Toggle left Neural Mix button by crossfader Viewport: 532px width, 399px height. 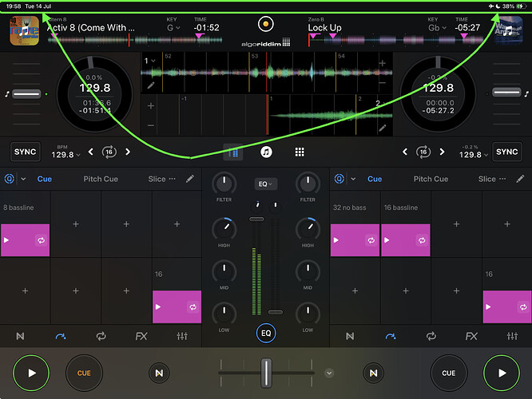(x=159, y=373)
